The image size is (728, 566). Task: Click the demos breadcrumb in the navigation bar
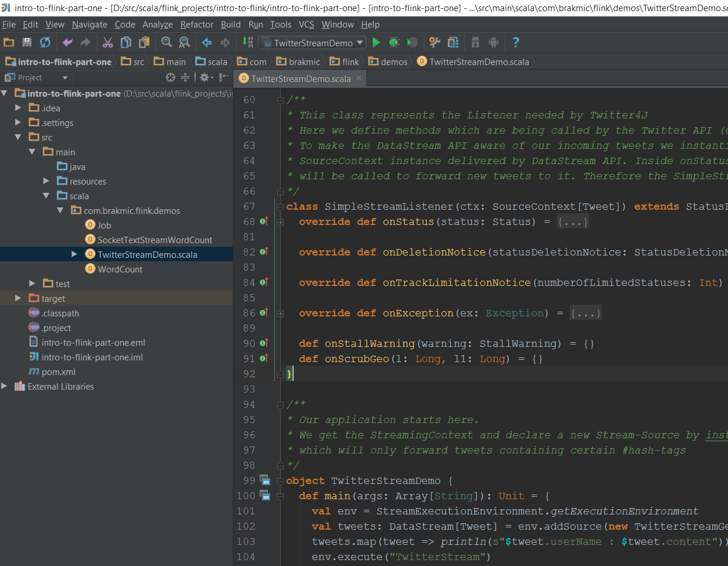click(388, 62)
